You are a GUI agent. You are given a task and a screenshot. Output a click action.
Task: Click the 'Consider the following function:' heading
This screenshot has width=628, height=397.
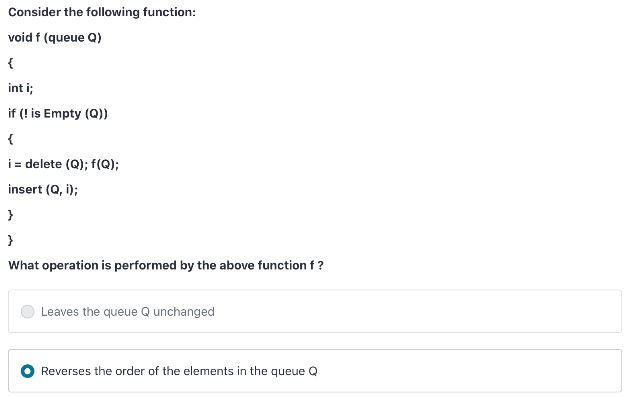pyautogui.click(x=102, y=12)
